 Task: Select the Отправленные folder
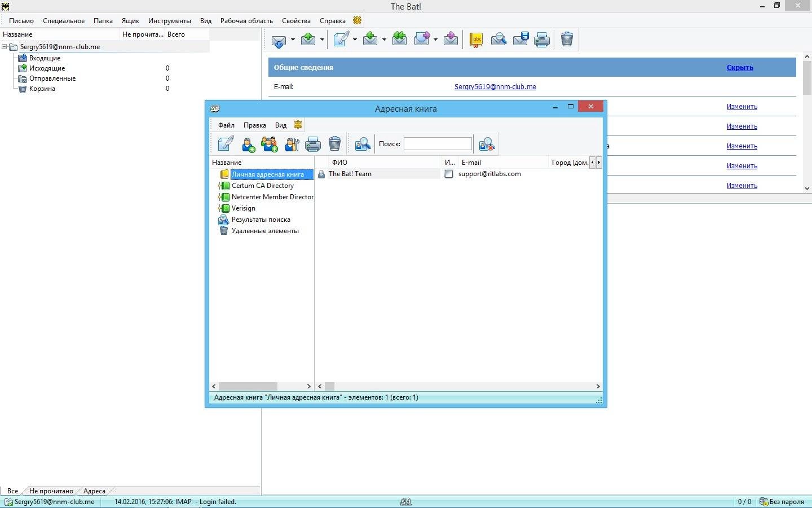click(x=52, y=78)
